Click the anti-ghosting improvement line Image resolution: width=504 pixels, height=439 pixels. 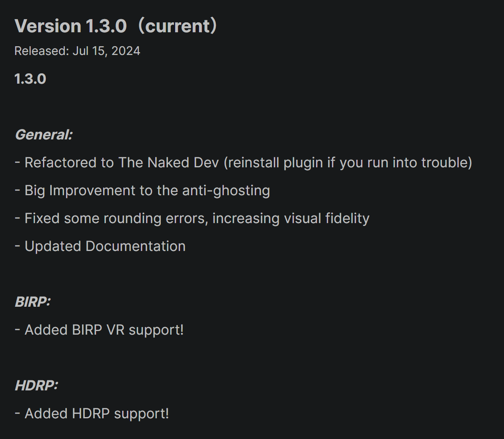point(142,190)
